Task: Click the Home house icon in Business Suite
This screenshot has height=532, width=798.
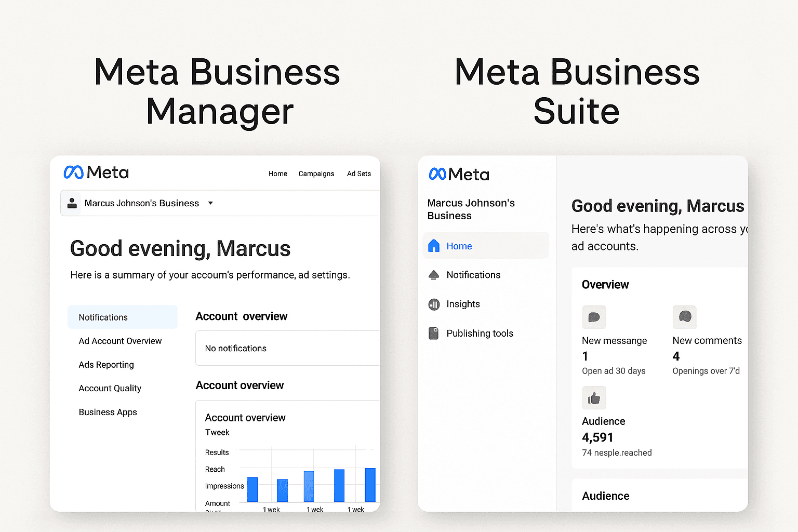Action: tap(434, 246)
